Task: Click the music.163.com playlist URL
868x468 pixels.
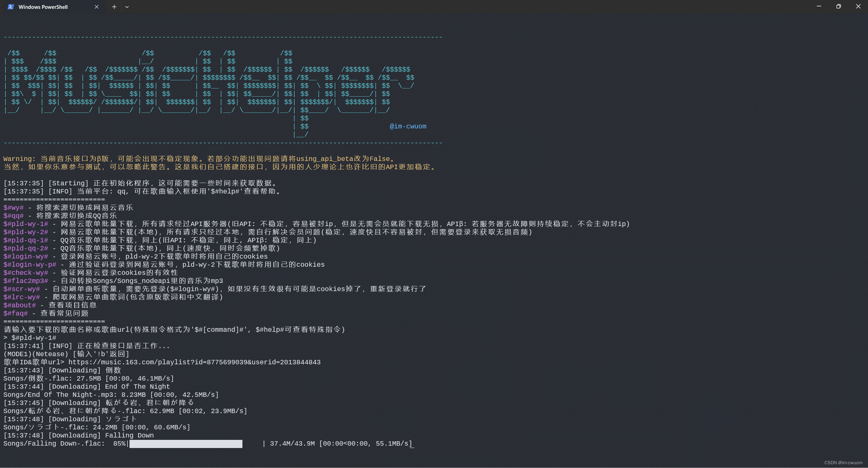Action: click(x=194, y=362)
